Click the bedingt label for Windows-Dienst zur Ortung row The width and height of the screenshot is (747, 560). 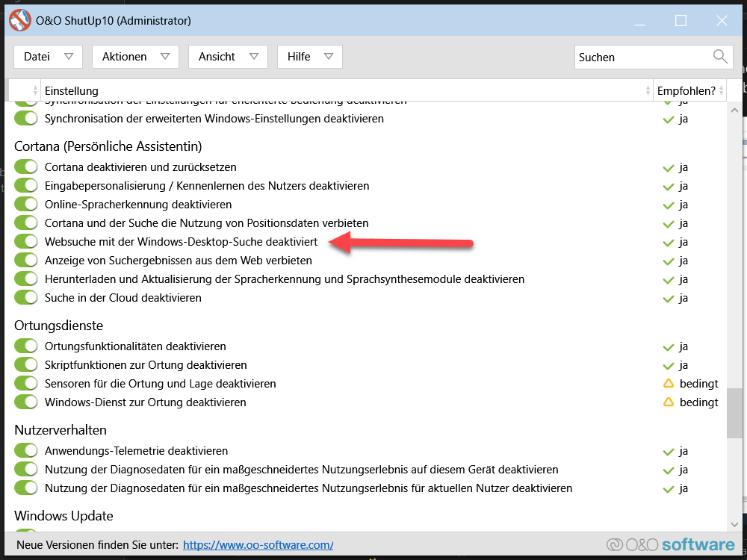click(x=699, y=402)
